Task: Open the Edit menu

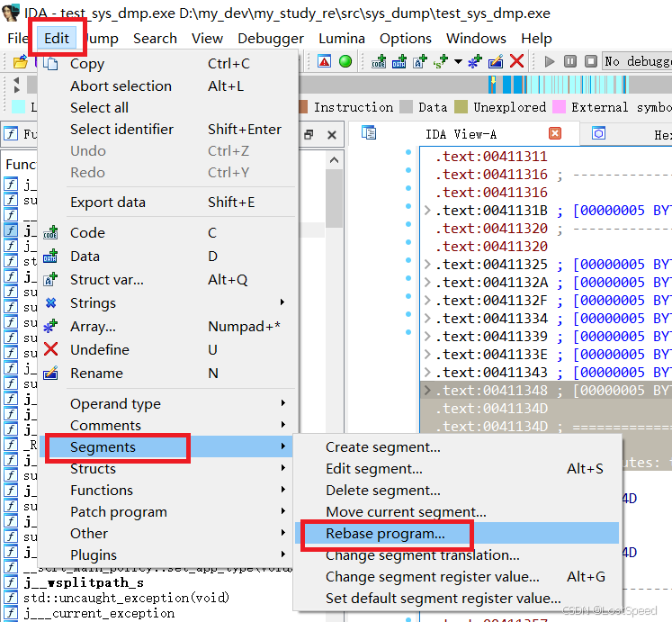Action: 57,38
